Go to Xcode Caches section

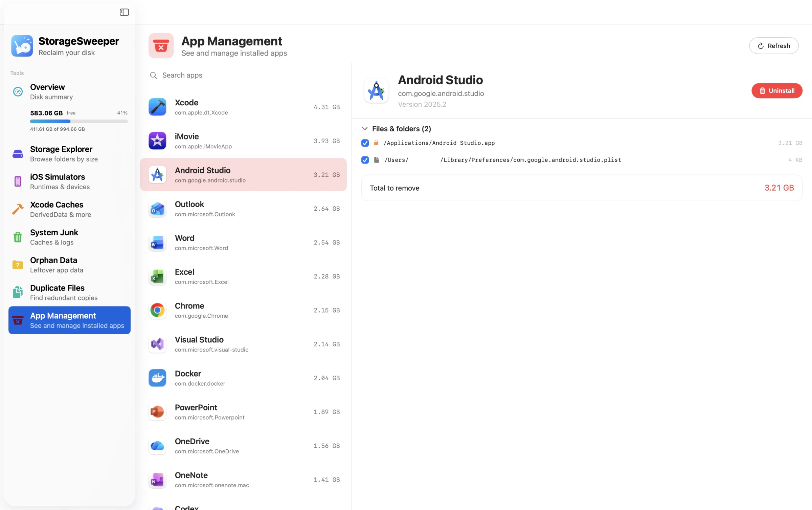(69, 210)
